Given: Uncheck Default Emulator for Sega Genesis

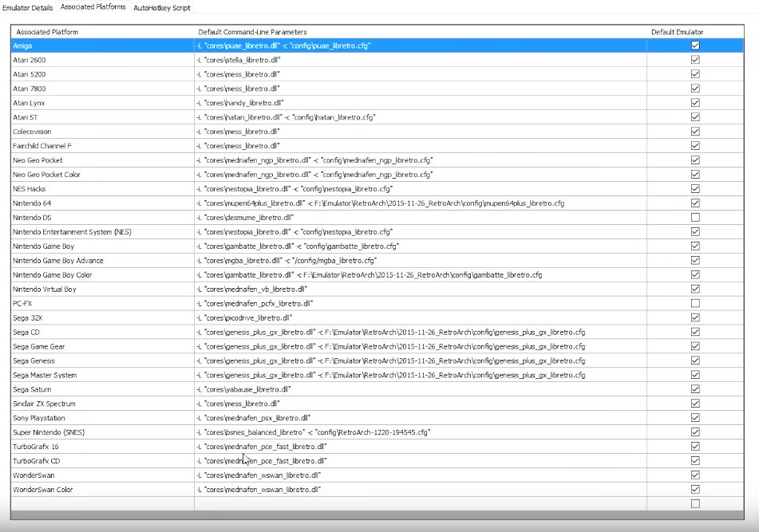Looking at the screenshot, I should point(695,361).
